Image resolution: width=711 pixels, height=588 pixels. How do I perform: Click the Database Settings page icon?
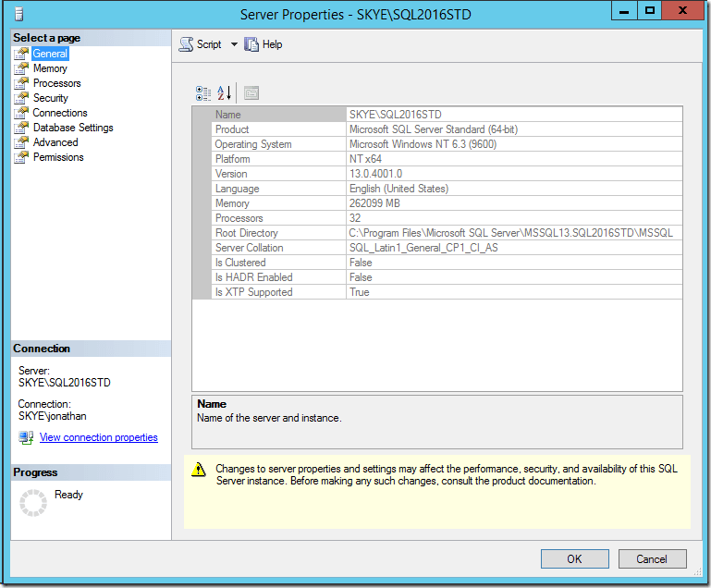21,128
